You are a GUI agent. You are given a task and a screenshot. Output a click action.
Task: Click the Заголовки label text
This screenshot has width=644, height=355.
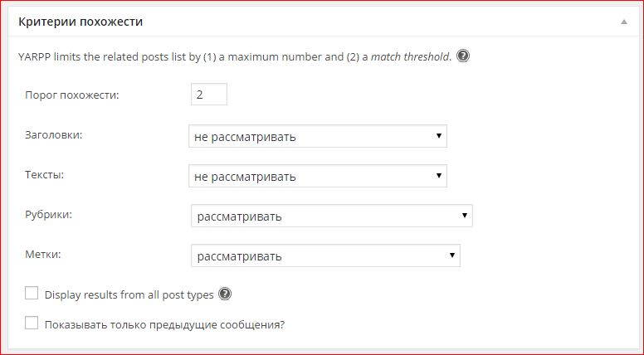tap(54, 135)
